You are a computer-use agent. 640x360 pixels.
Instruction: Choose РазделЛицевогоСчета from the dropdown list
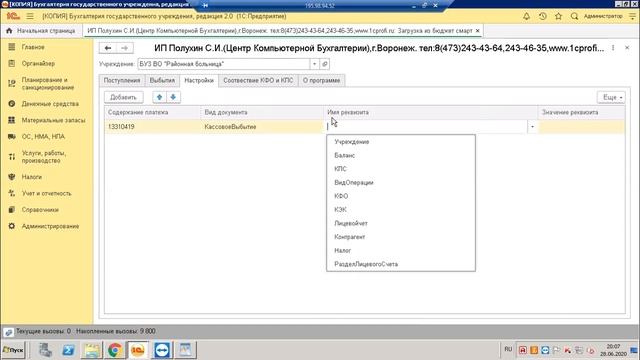pyautogui.click(x=401, y=264)
